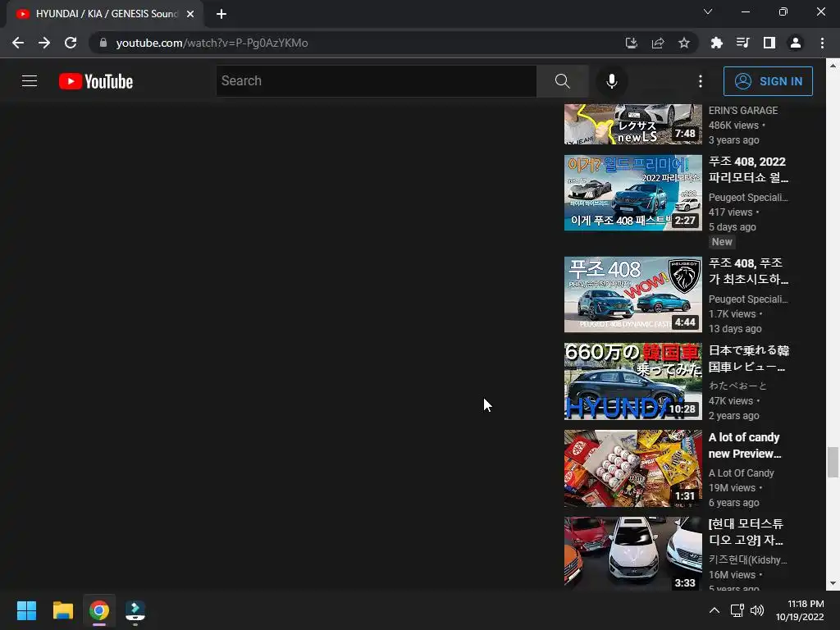Click the 키즈현대(Kidshy channel name

(x=747, y=559)
